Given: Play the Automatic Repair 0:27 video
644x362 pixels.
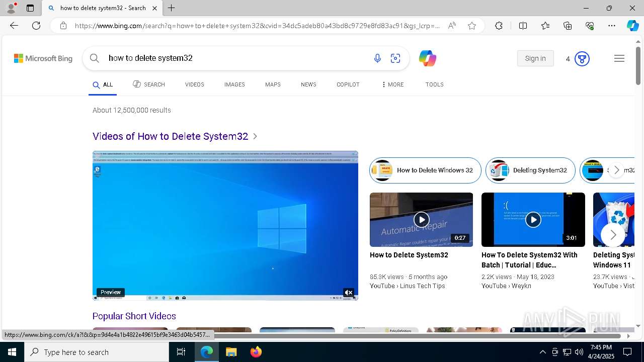Looking at the screenshot, I should tap(421, 220).
